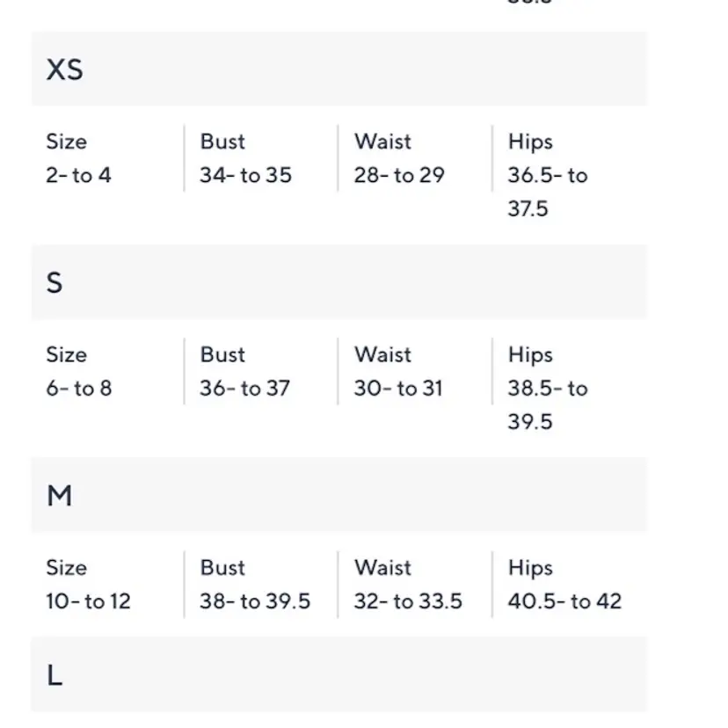Click the bust value 36- to 37
728x728 pixels.
244,388
